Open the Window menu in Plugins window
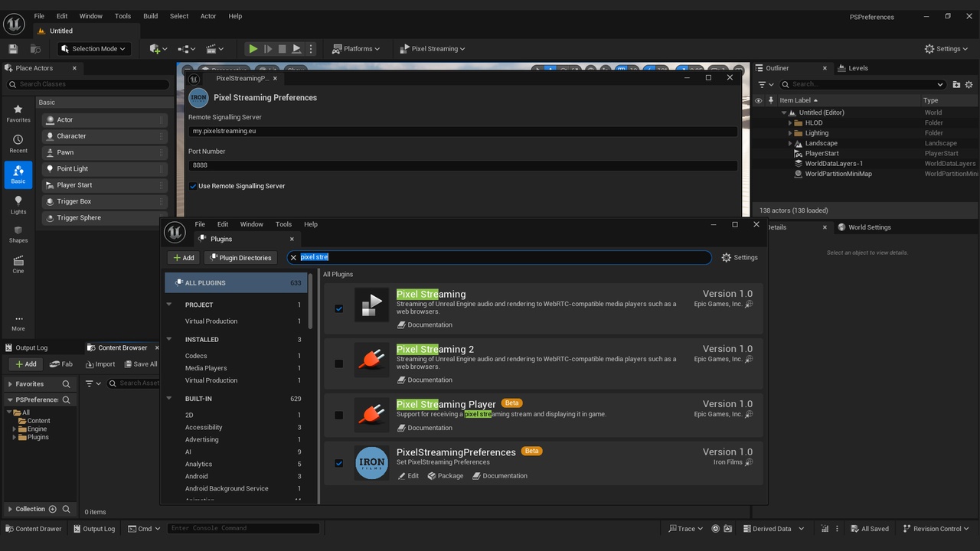Image resolution: width=980 pixels, height=551 pixels. point(251,224)
